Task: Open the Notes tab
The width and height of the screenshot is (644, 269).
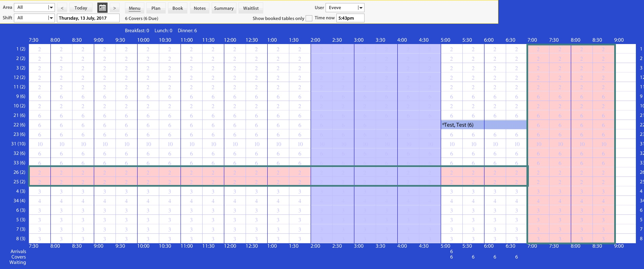Action: tap(200, 8)
